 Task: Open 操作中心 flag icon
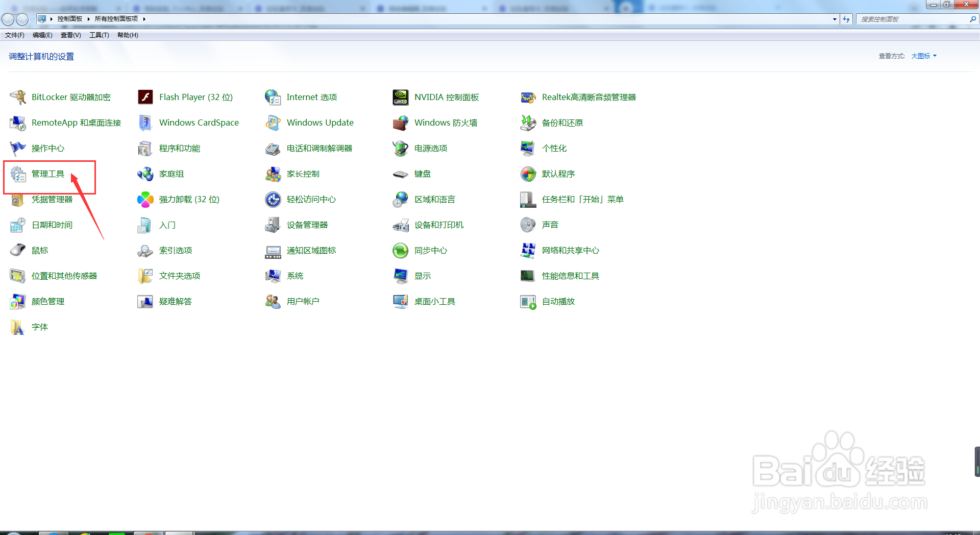click(18, 148)
